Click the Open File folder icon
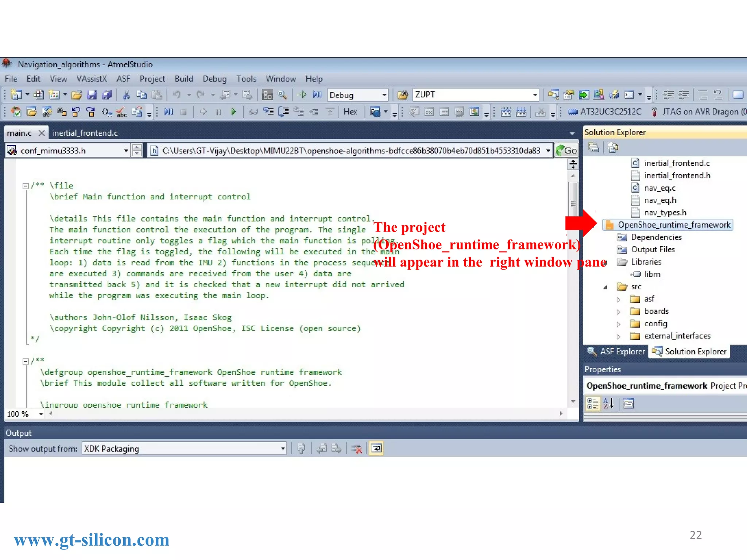Viewport: 747px width, 560px height. point(77,95)
